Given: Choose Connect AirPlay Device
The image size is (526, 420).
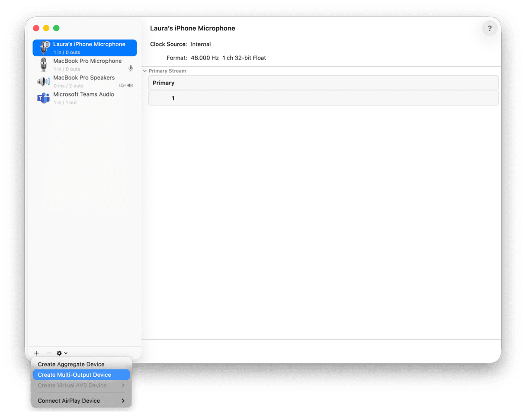Looking at the screenshot, I should 81,401.
